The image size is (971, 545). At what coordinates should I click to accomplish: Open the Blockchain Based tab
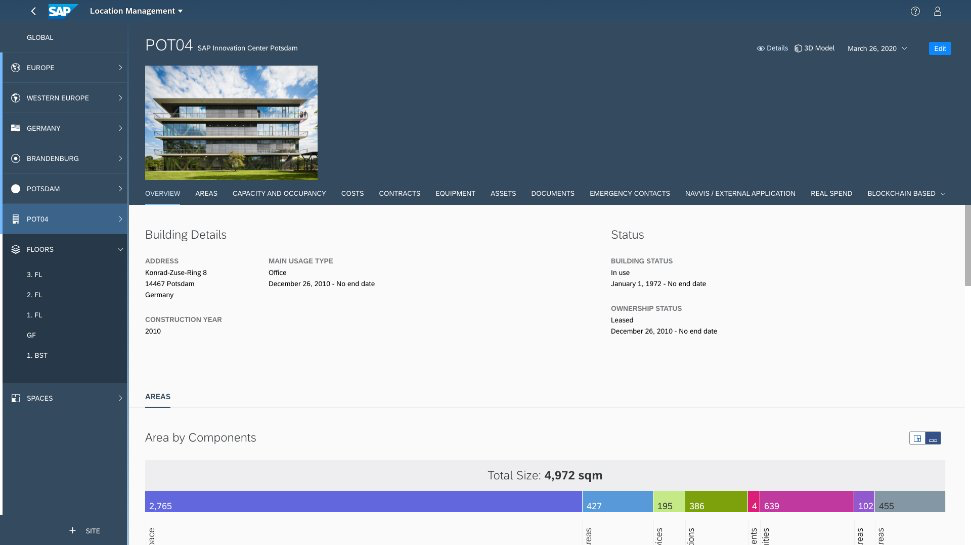coord(901,194)
